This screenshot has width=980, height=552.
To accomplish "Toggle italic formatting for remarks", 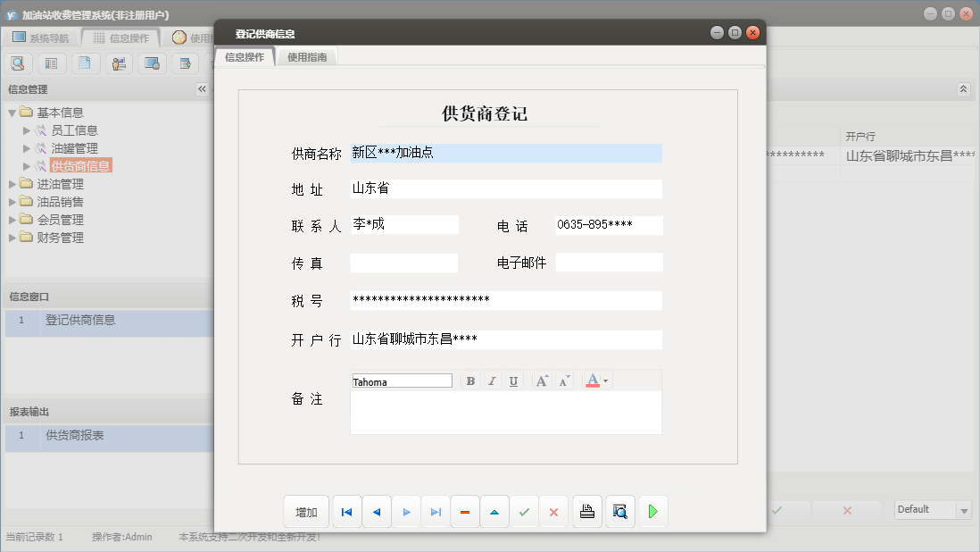I will 492,381.
